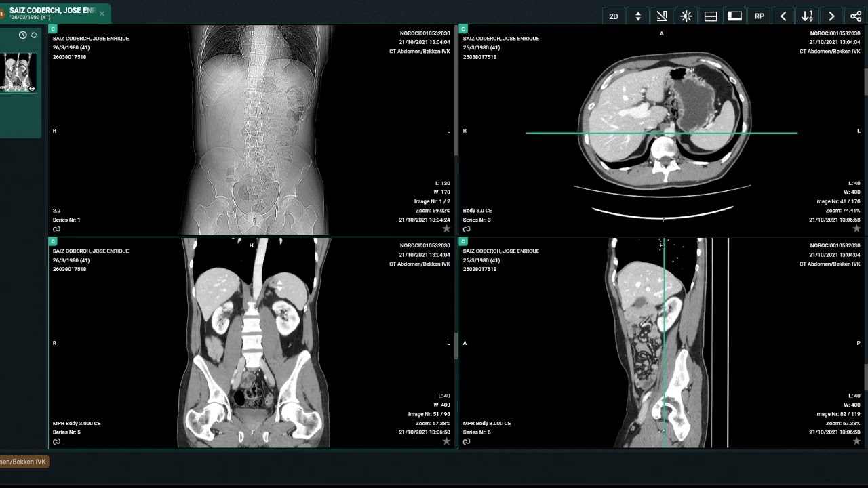Viewport: 868px width, 488px height.
Task: Click 'Series Nr: 6' label in sagittal viewport
Action: pyautogui.click(x=477, y=432)
